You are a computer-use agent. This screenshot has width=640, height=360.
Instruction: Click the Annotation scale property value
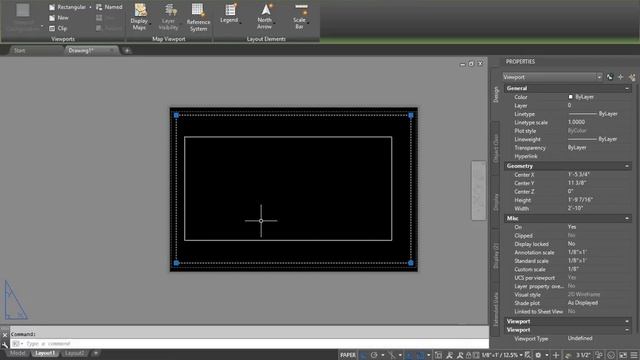coord(577,252)
